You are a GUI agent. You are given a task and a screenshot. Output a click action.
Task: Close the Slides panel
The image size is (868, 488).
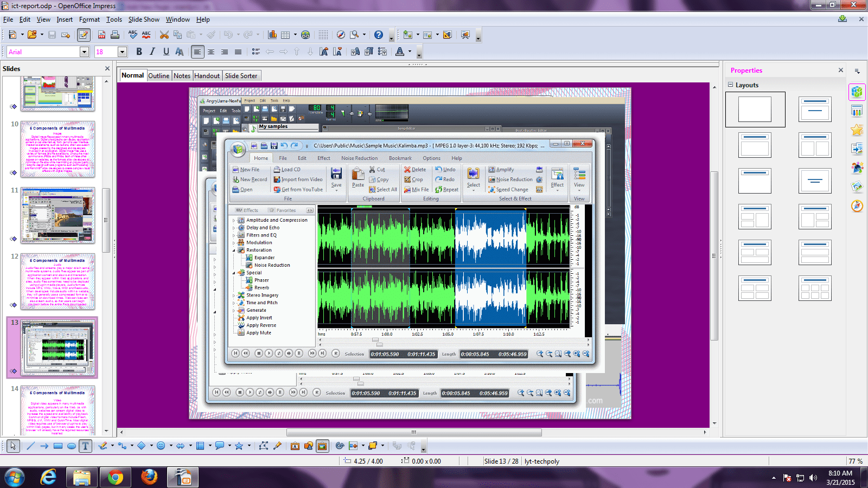(x=107, y=68)
